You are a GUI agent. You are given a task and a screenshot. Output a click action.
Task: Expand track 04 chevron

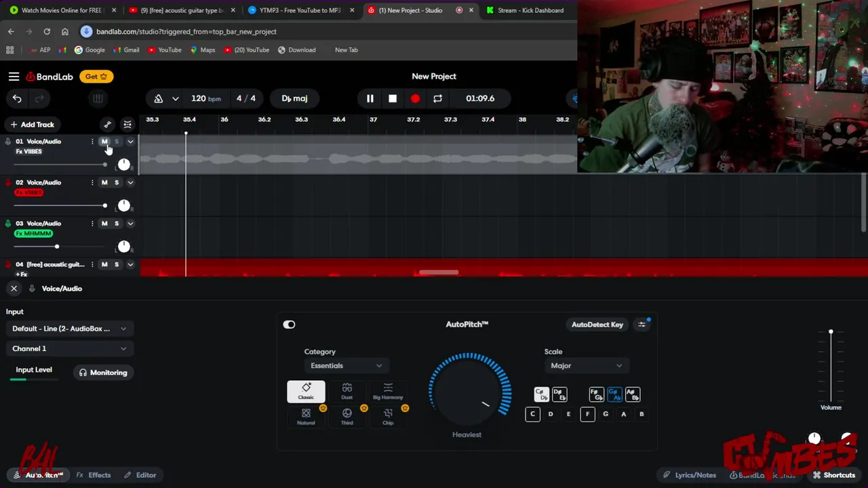point(130,265)
